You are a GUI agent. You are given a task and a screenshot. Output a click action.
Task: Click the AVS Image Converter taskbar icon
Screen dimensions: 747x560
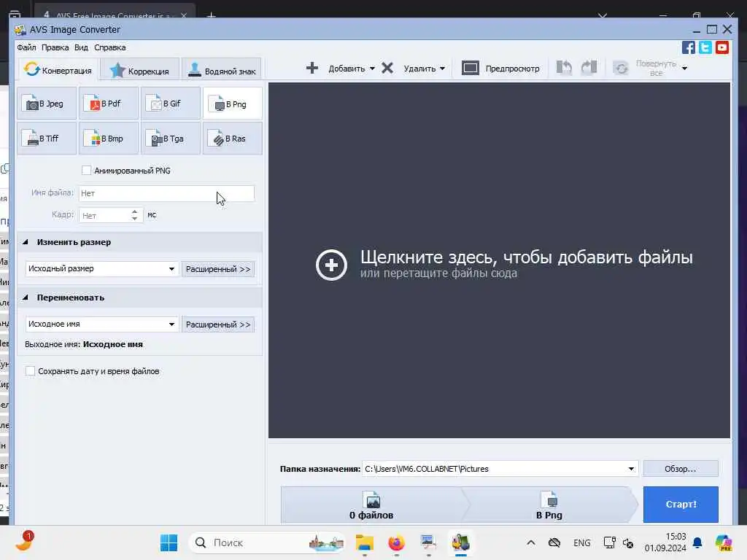coord(461,542)
